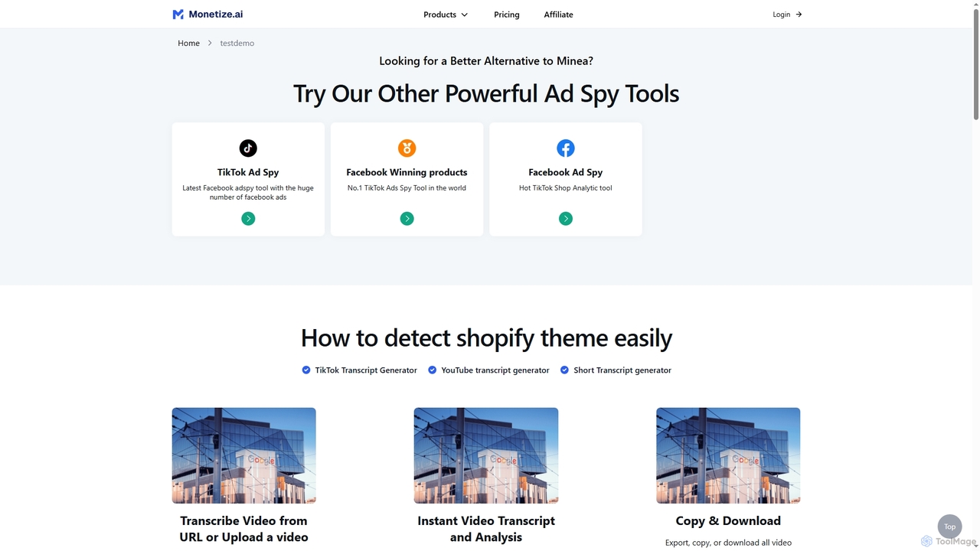
Task: Click 'Hot TikTok Shop Analytic tool' description
Action: 566,187
